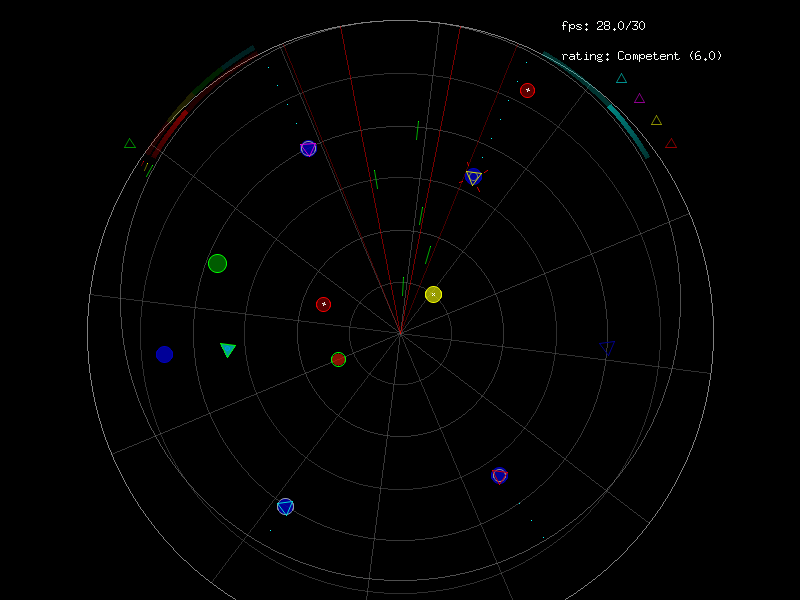
Task: Click the blue circle with red ring at the bottom right
Action: point(499,475)
